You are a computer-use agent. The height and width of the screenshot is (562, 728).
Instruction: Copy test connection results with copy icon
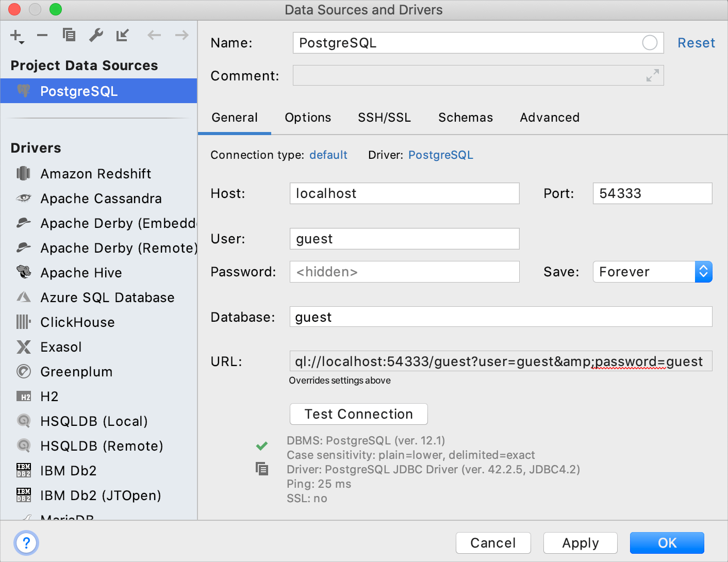[x=262, y=469]
